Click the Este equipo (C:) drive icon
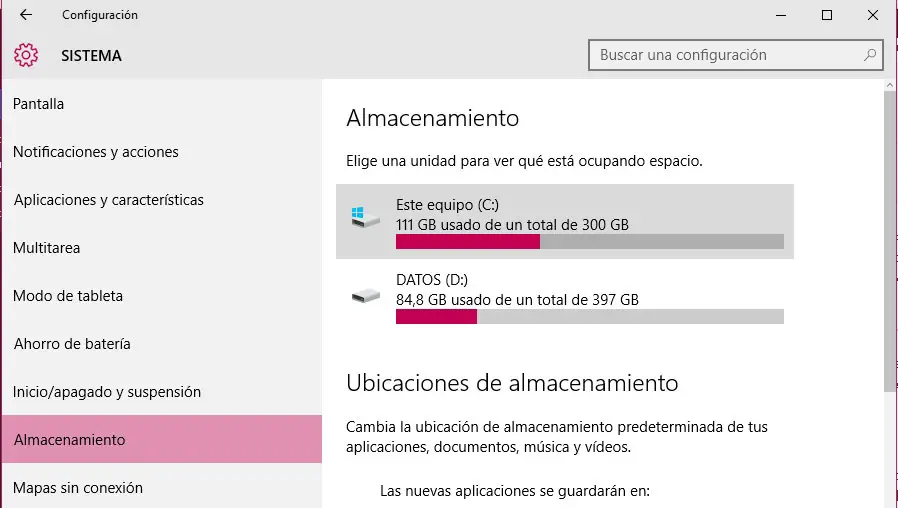 pos(365,215)
